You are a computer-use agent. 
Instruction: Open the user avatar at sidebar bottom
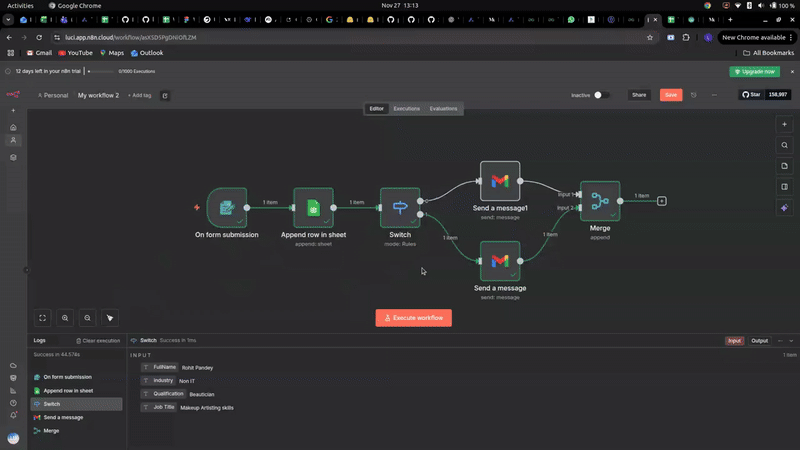(13, 438)
